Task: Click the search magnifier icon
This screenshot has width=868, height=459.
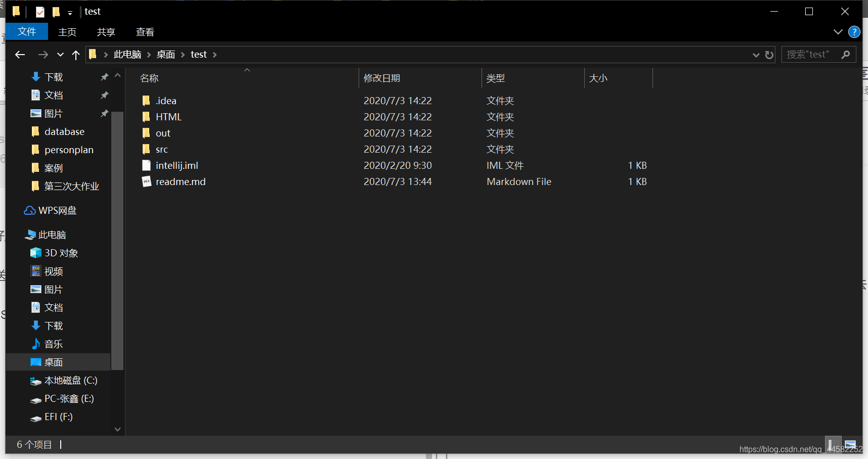Action: [x=845, y=54]
